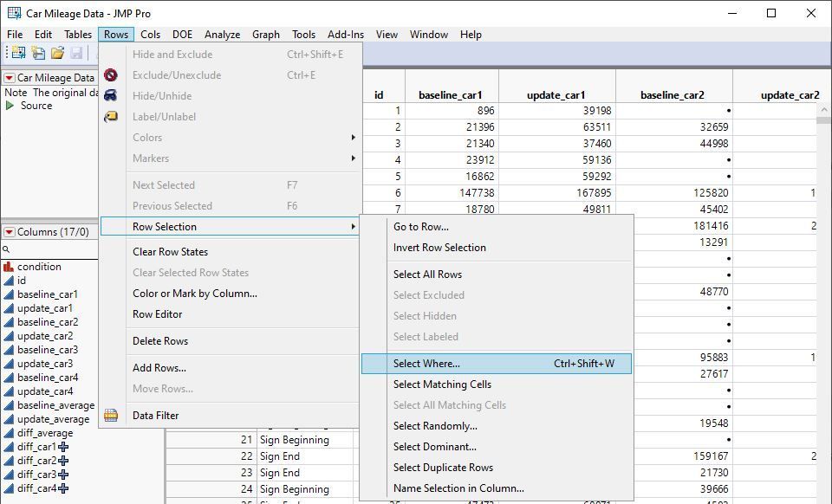
Task: Open the Tables menu
Action: [x=78, y=35]
